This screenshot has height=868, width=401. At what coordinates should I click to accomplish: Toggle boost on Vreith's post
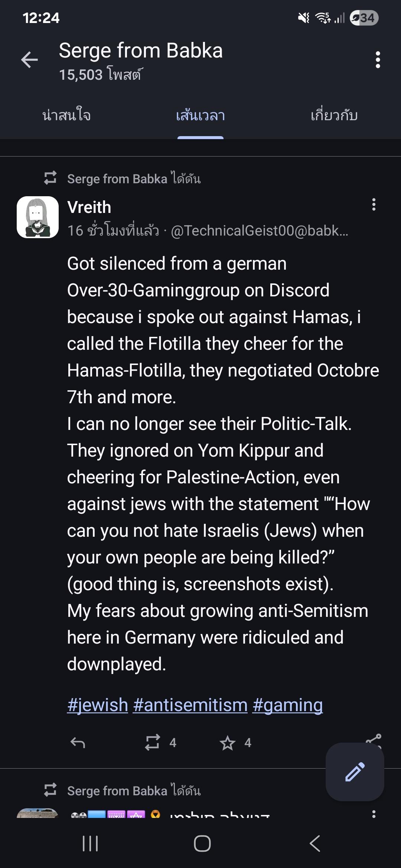coord(153,743)
